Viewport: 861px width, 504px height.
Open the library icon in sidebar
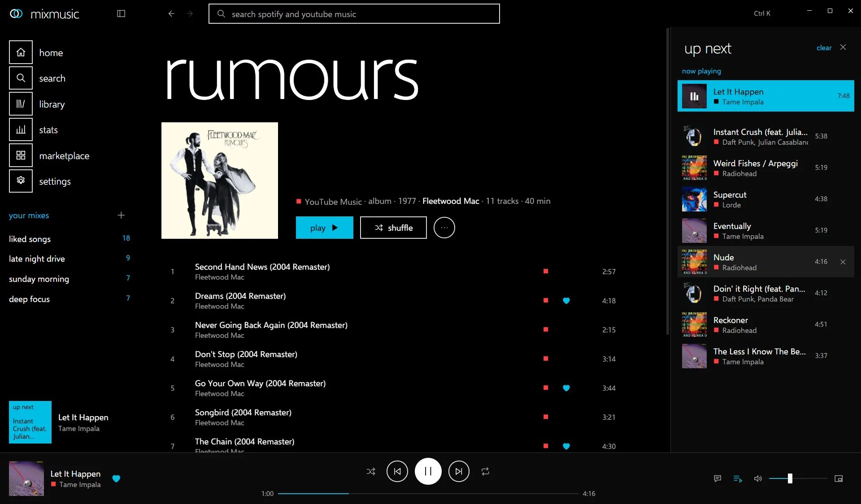click(x=21, y=104)
